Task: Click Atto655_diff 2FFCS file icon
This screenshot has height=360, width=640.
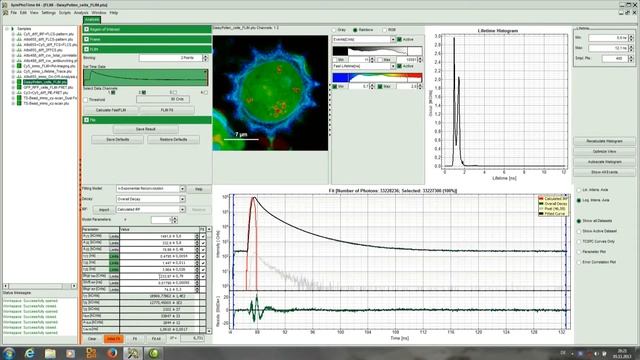Action: pos(19,50)
